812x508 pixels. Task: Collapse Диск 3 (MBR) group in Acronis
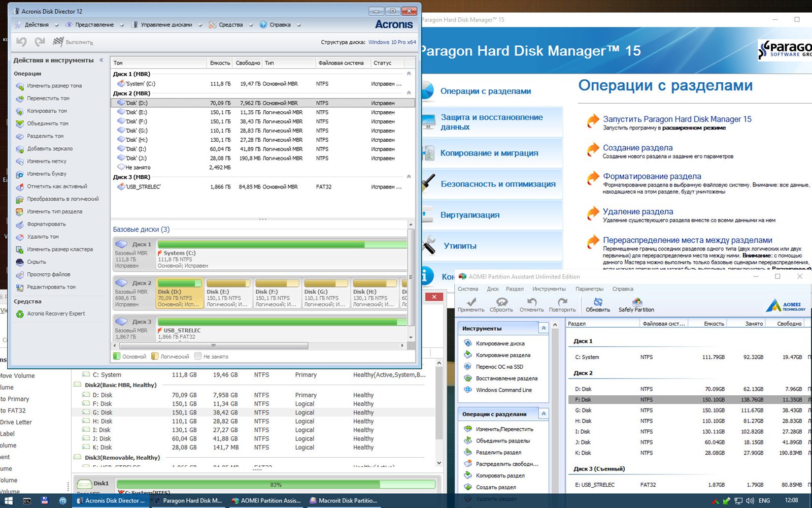coord(409,177)
